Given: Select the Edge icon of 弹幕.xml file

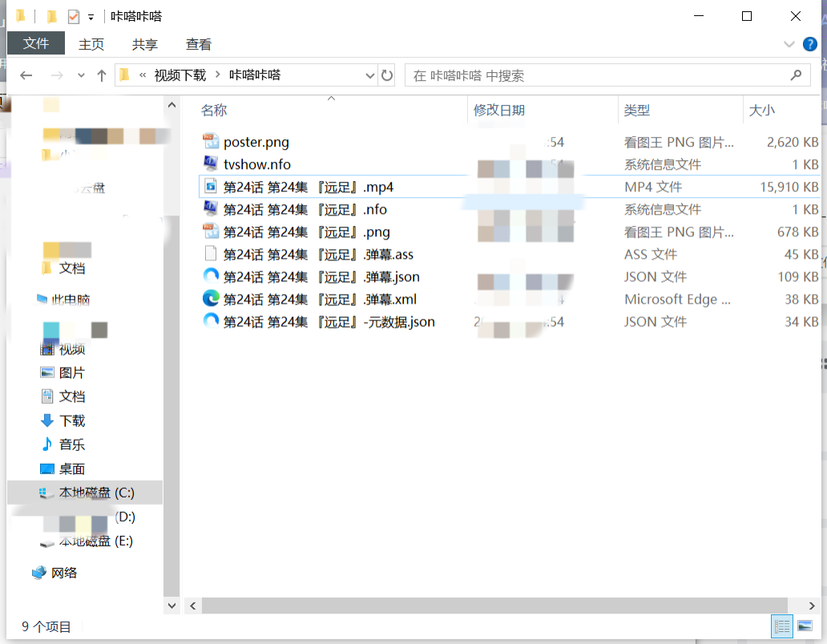Looking at the screenshot, I should [211, 299].
